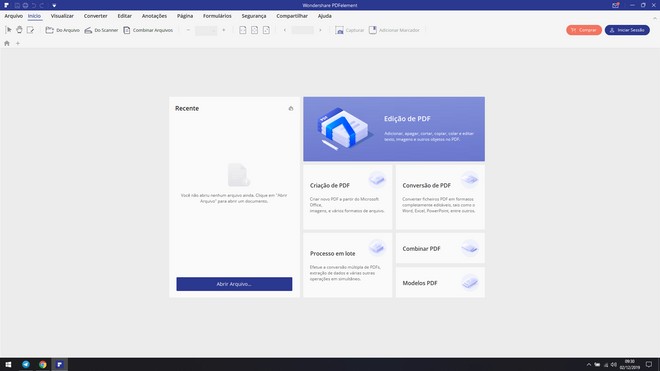Select the arrow selection tool
The image size is (660, 371).
[x=8, y=30]
